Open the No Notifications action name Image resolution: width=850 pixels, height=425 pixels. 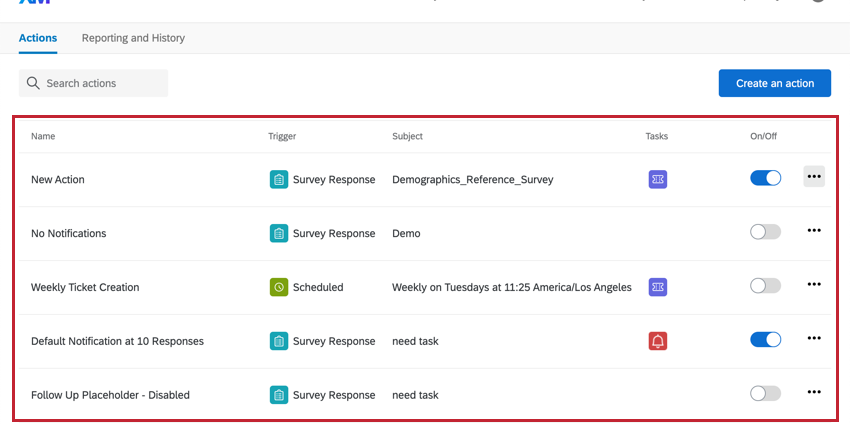click(x=69, y=234)
